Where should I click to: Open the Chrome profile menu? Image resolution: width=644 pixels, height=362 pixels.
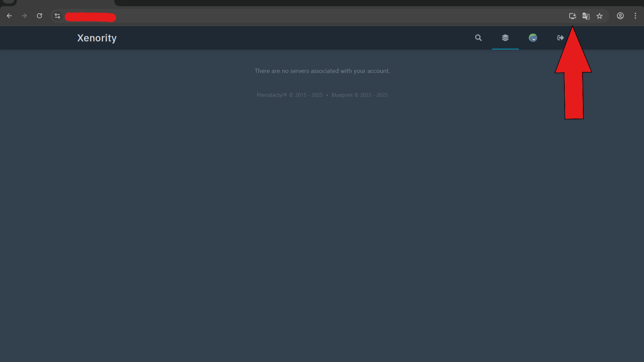pyautogui.click(x=620, y=16)
